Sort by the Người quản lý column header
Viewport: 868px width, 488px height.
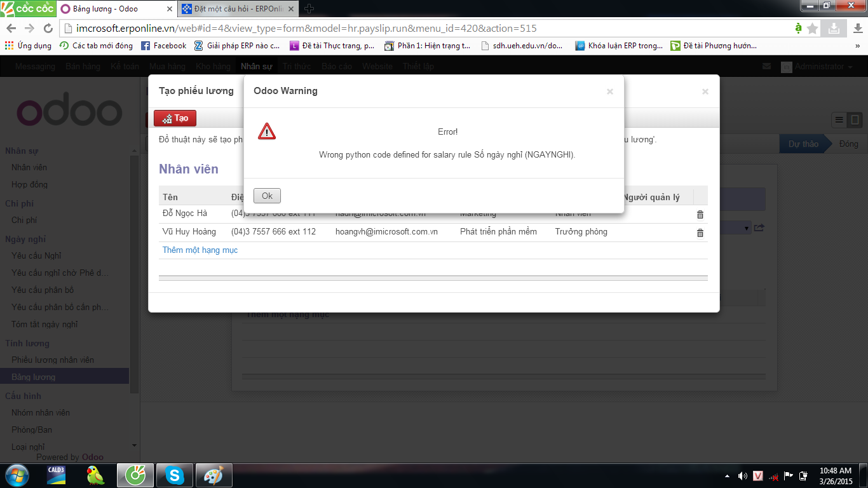[x=651, y=197]
